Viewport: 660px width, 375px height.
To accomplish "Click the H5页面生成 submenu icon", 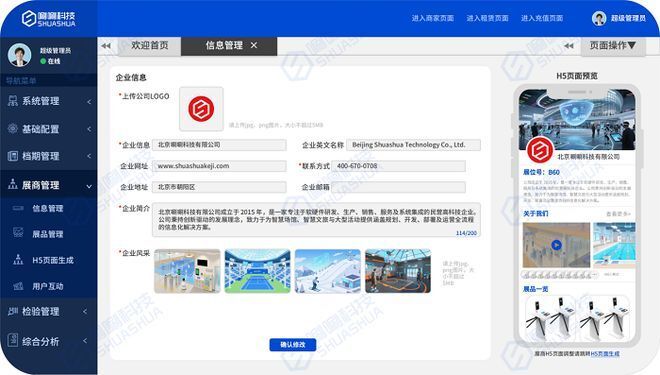I will pyautogui.click(x=18, y=260).
